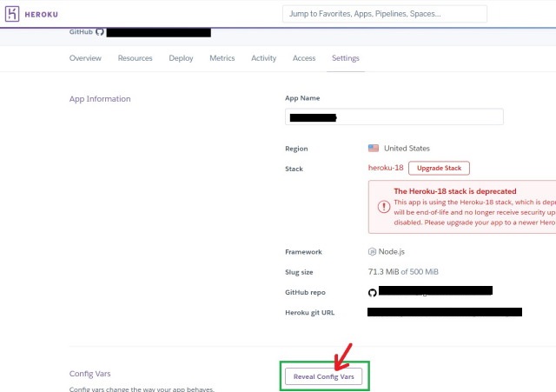
Task: Click the United States region text
Action: [x=407, y=149]
